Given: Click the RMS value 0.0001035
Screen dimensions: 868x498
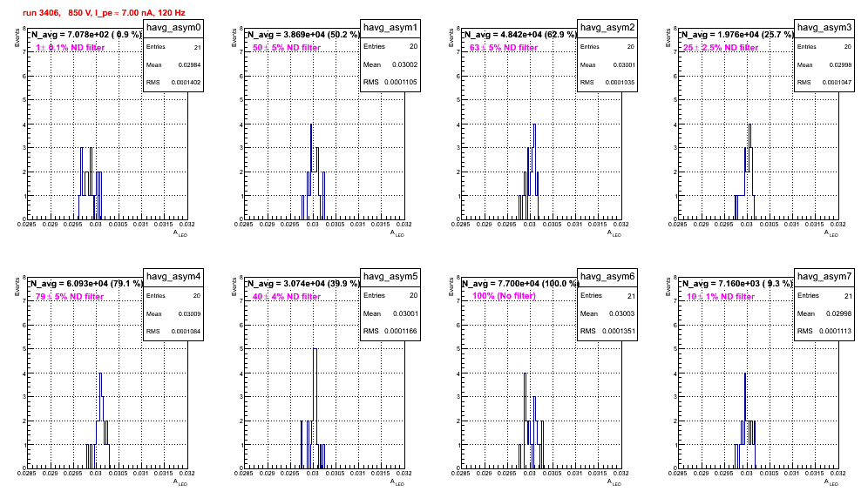Looking at the screenshot, I should coord(620,83).
